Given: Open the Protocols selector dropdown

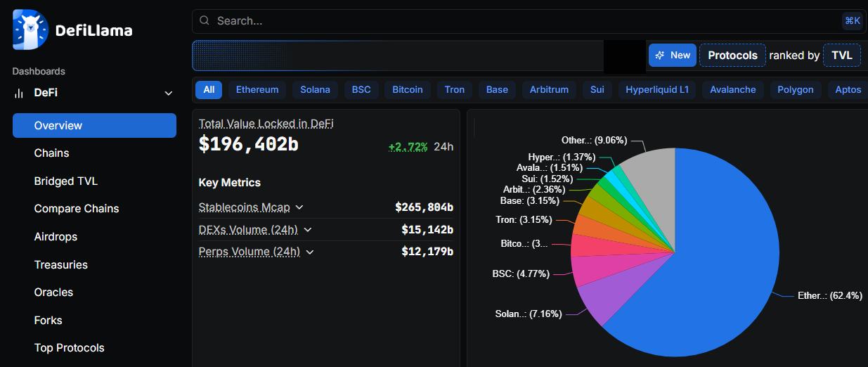Looking at the screenshot, I should 732,56.
